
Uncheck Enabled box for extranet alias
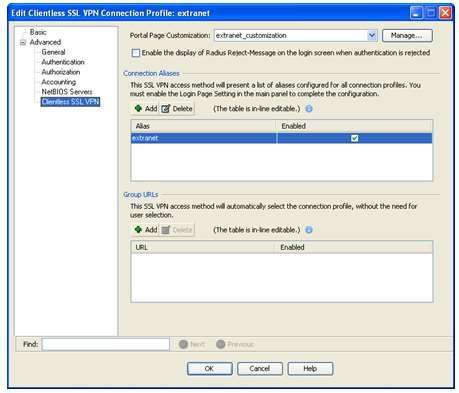point(355,138)
